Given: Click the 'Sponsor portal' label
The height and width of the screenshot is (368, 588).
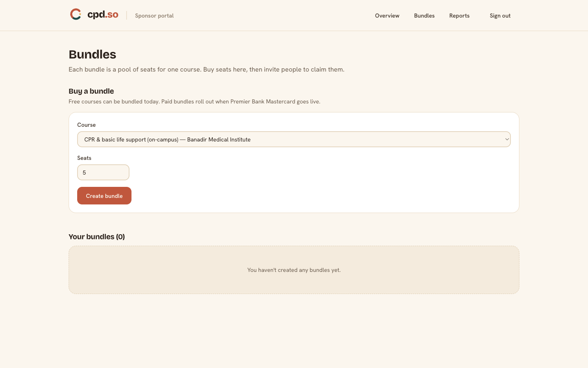Looking at the screenshot, I should [x=154, y=16].
